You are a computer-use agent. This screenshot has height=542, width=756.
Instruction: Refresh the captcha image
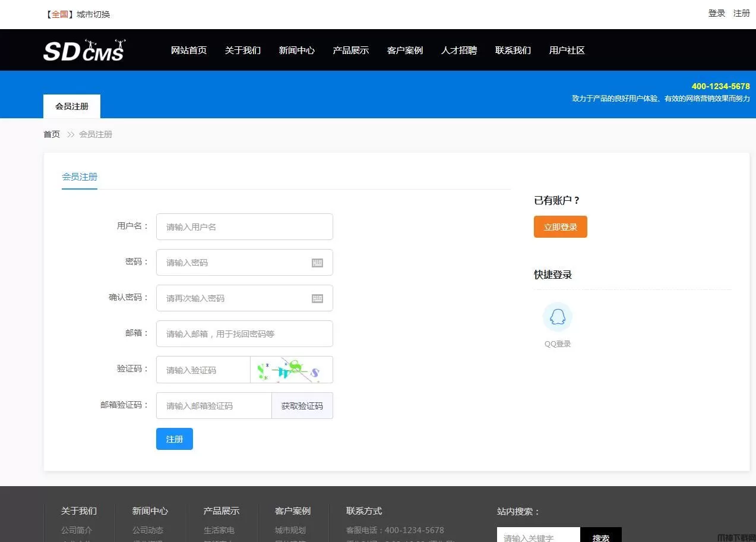(x=291, y=370)
